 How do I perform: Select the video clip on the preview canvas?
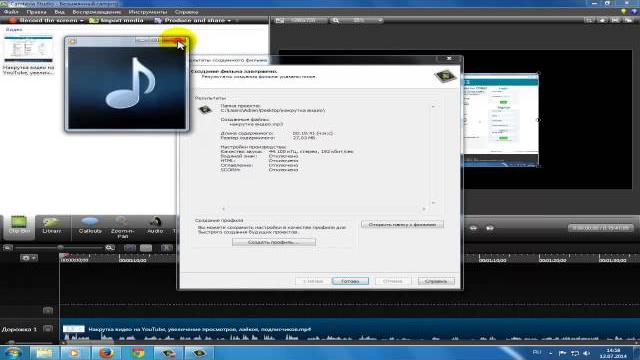[x=501, y=120]
